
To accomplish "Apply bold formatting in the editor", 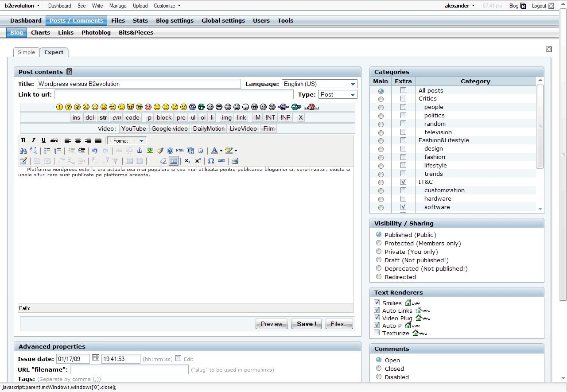I will click(23, 140).
